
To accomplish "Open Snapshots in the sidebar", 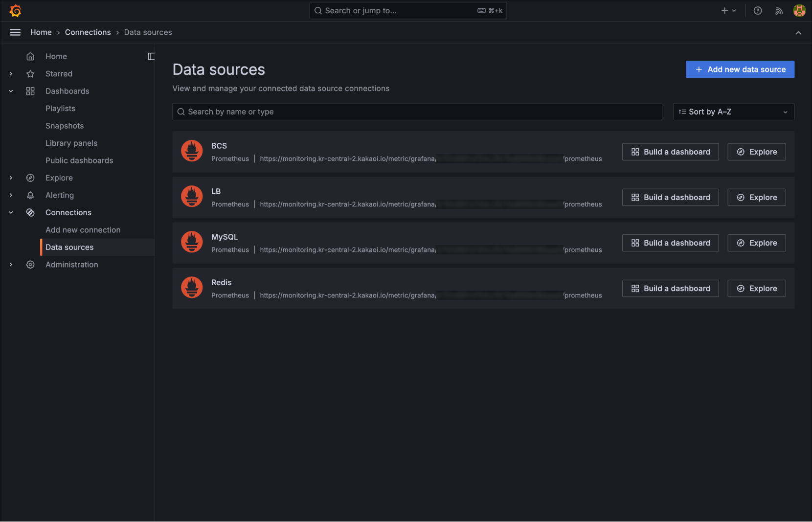I will 65,126.
